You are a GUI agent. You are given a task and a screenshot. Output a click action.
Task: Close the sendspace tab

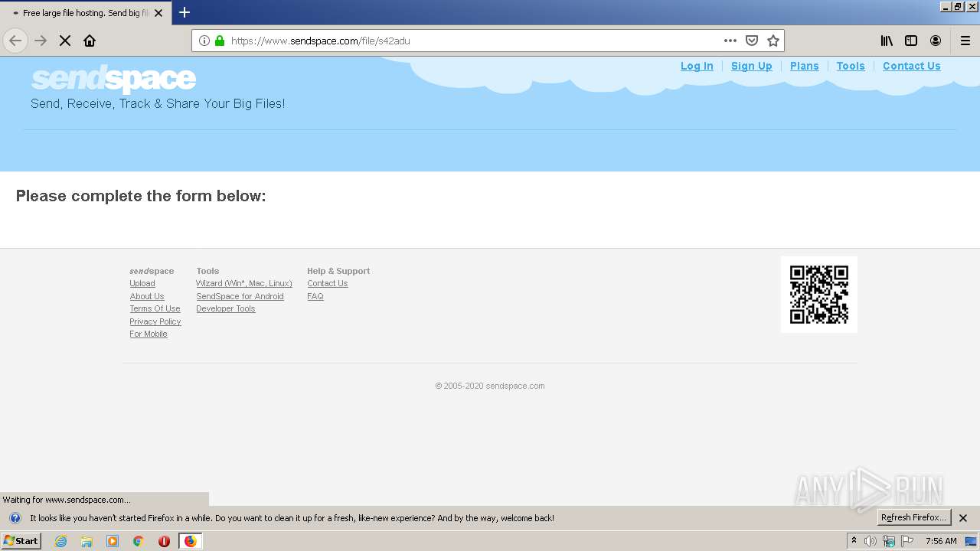158,13
